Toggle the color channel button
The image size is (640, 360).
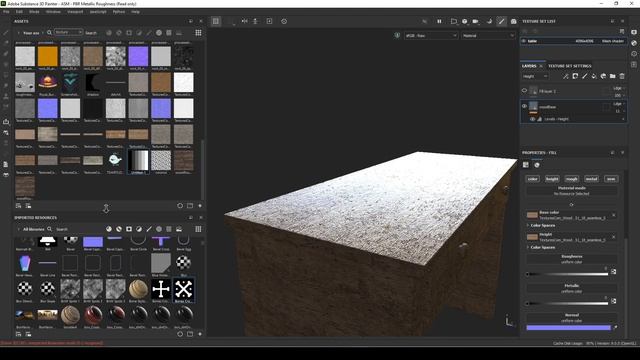click(x=533, y=179)
